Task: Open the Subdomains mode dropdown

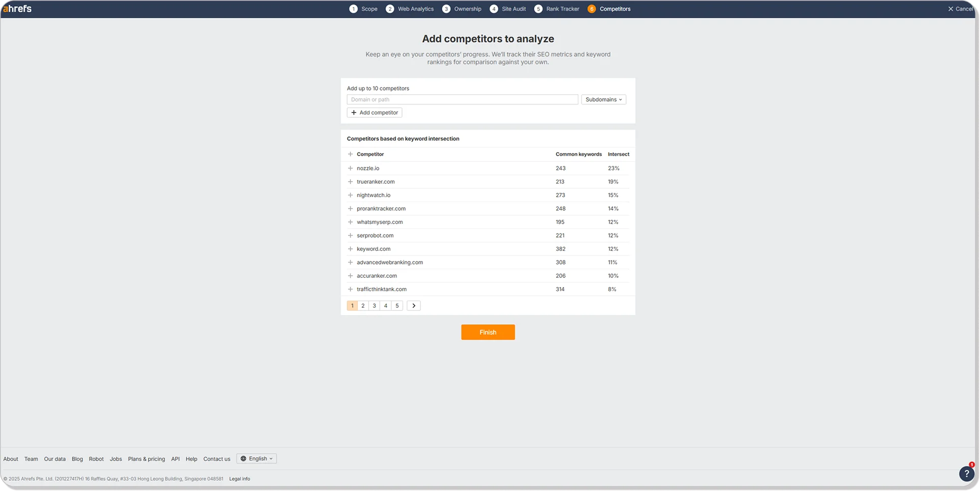Action: tap(603, 100)
